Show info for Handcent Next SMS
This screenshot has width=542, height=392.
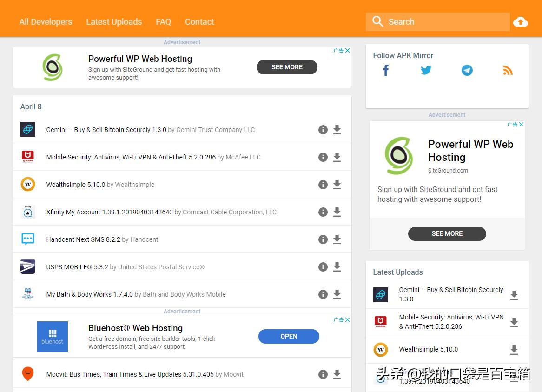(323, 239)
